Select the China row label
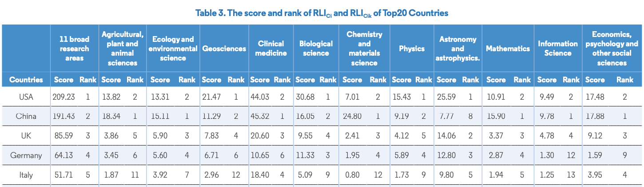Viewport: 644px width, 187px height. (x=26, y=117)
